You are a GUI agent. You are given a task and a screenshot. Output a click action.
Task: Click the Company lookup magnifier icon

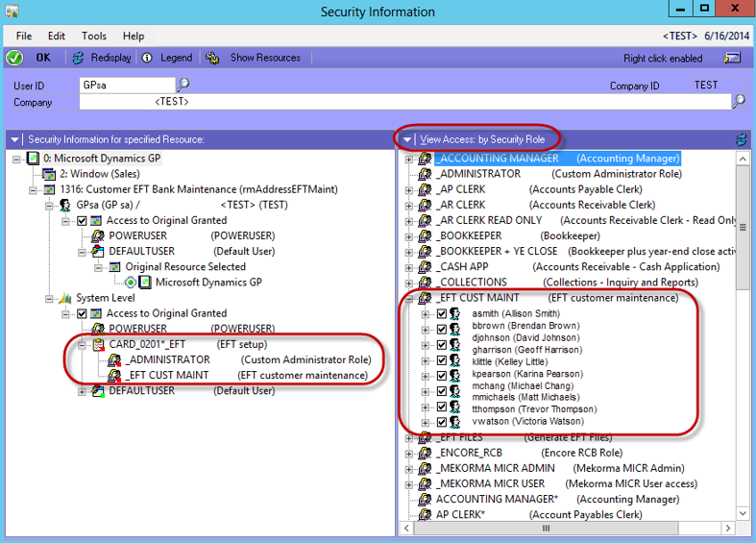coord(739,101)
